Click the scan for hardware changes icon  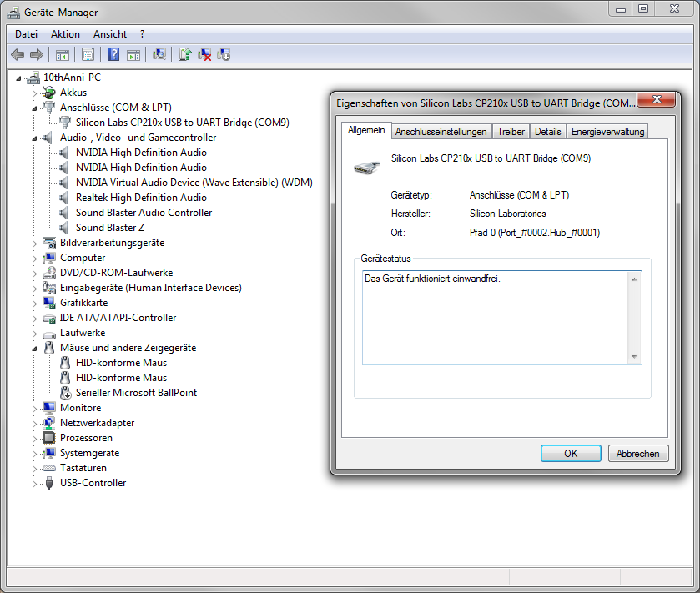(x=159, y=55)
